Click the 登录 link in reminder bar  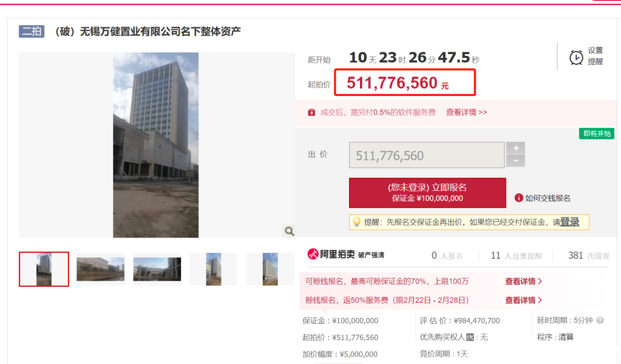pos(569,222)
